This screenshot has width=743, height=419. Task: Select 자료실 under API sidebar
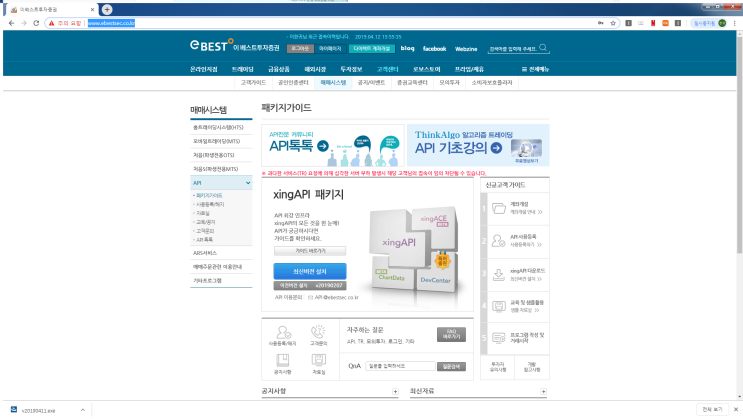click(x=203, y=213)
